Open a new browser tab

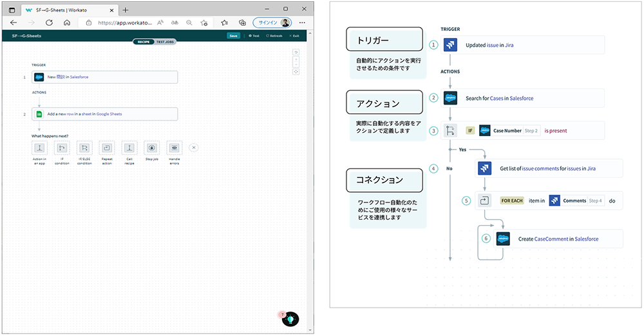(x=126, y=10)
